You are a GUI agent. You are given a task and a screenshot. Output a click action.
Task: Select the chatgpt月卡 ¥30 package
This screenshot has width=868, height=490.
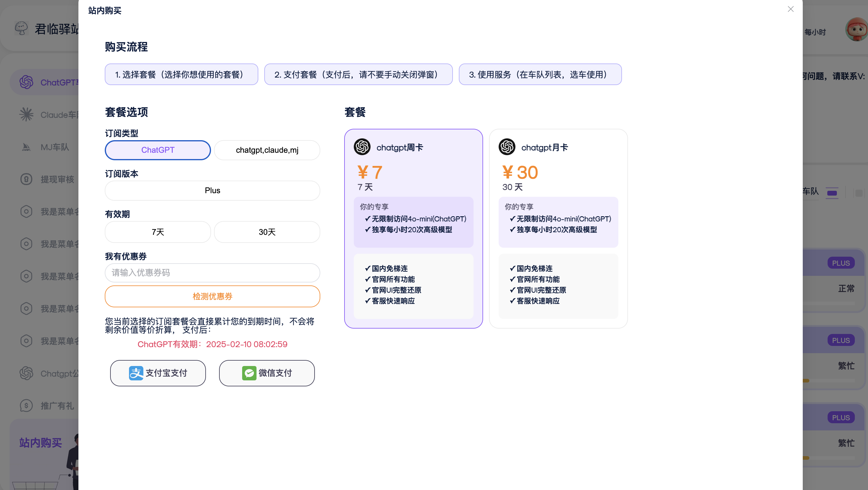(558, 175)
